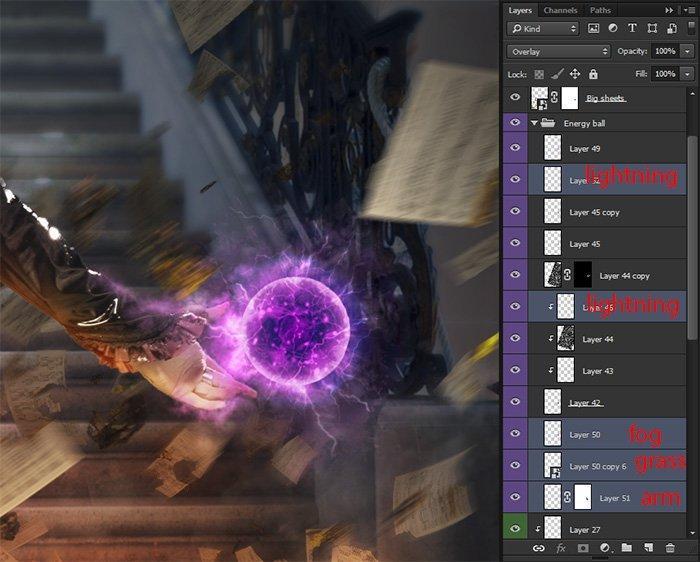Switch to the Paths tab
The image size is (700, 562).
click(x=601, y=10)
